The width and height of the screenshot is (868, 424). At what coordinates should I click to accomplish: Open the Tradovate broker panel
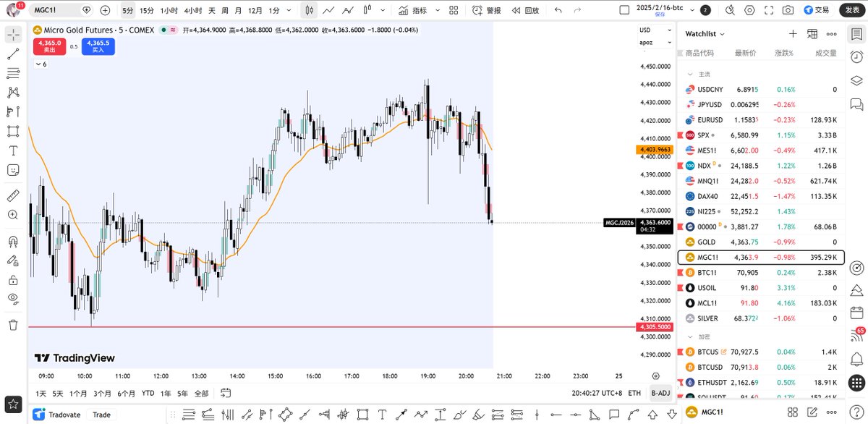coord(57,415)
